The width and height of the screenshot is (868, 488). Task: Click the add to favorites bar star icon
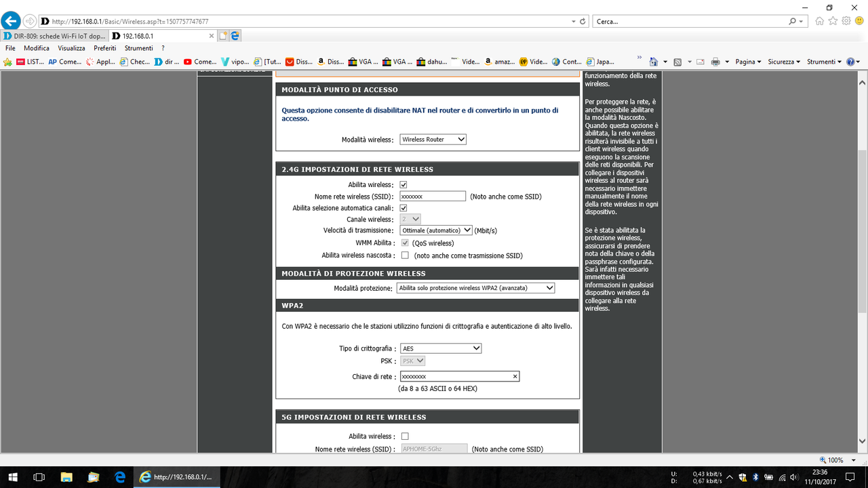[x=8, y=62]
